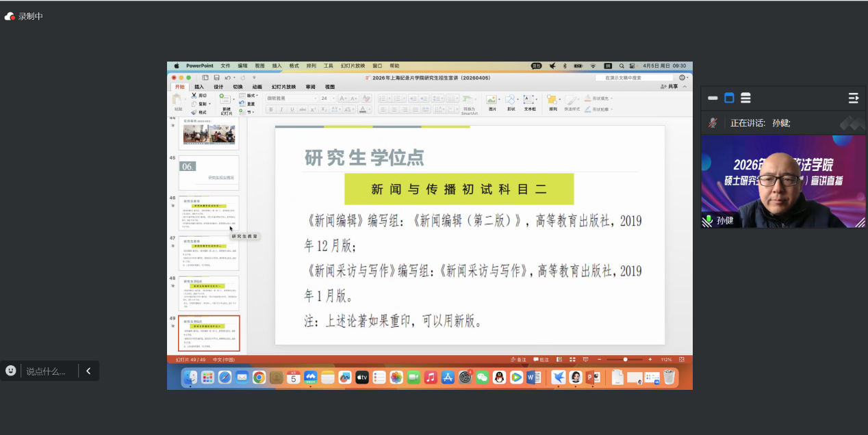Expand the video panel side menu
This screenshot has height=435, width=868.
tap(853, 98)
